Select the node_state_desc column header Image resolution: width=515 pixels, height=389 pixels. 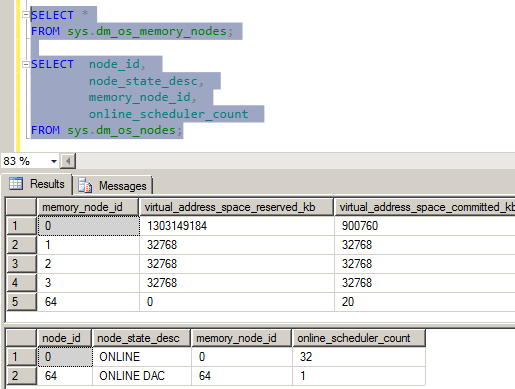[141, 338]
